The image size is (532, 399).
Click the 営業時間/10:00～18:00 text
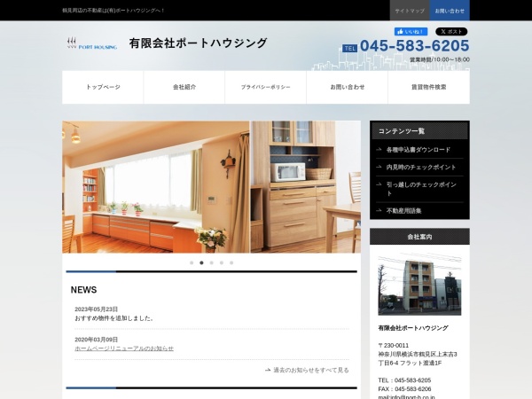(440, 59)
